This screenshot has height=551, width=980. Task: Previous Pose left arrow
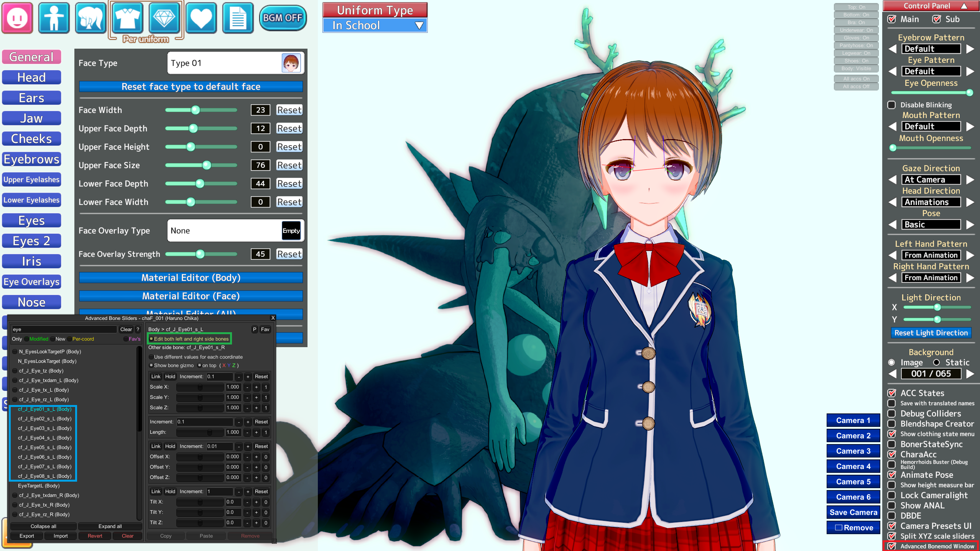(893, 225)
